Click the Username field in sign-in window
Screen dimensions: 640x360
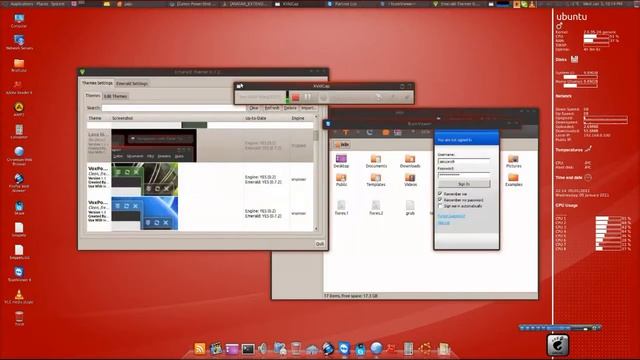coord(464,162)
